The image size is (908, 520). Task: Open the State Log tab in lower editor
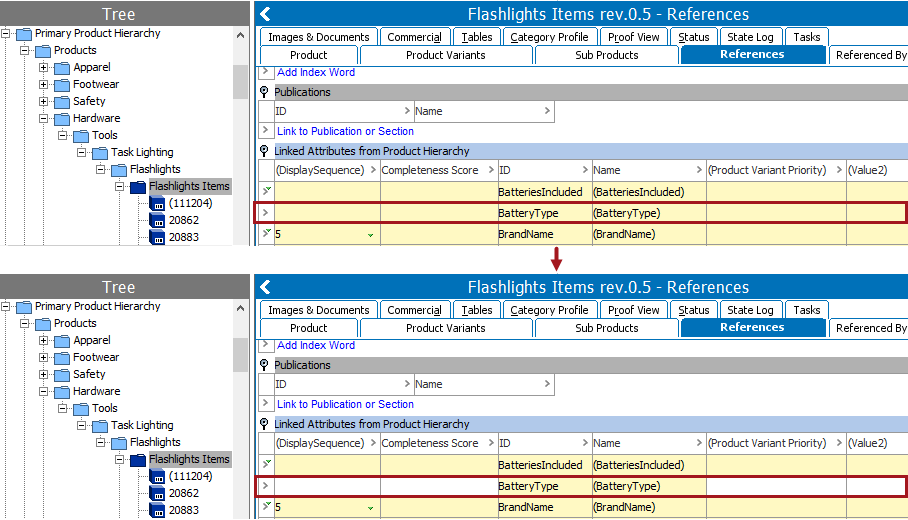click(750, 310)
